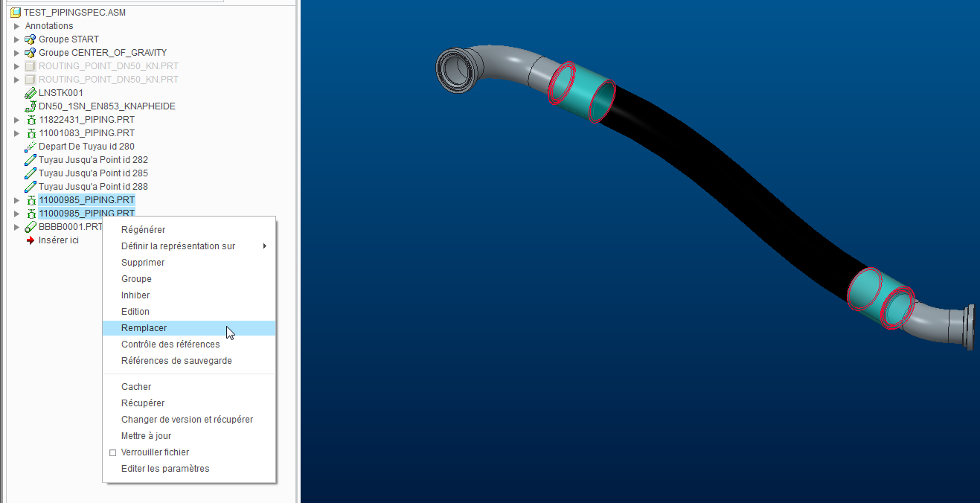Click the BBBB0001.PRT pipe part icon
Viewport: 980px width, 503px height.
(31, 227)
